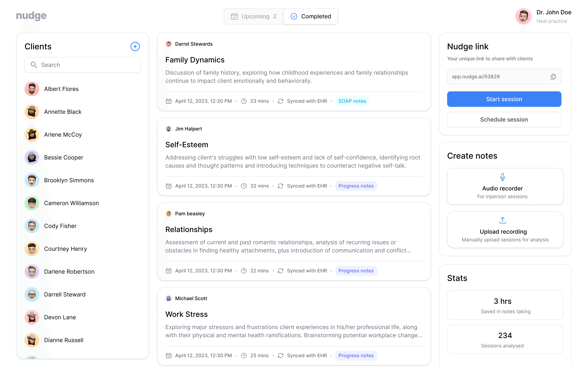Click the calendar icon on the Family Dynamics session
The width and height of the screenshot is (588, 367).
click(x=169, y=101)
